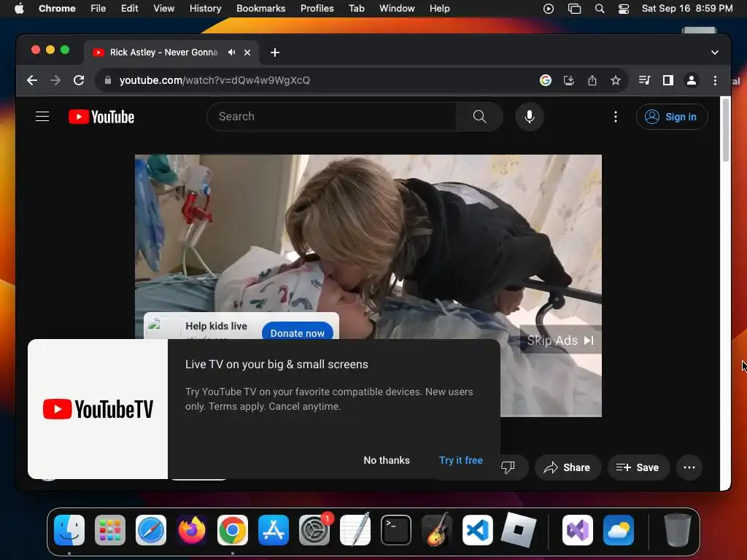Open Chrome side panel icon

pos(668,80)
